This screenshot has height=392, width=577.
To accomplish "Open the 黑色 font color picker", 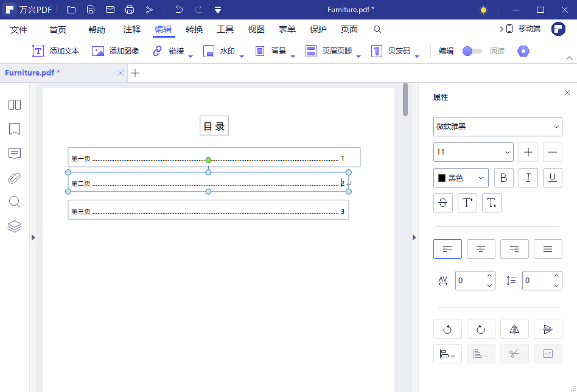I will click(461, 177).
